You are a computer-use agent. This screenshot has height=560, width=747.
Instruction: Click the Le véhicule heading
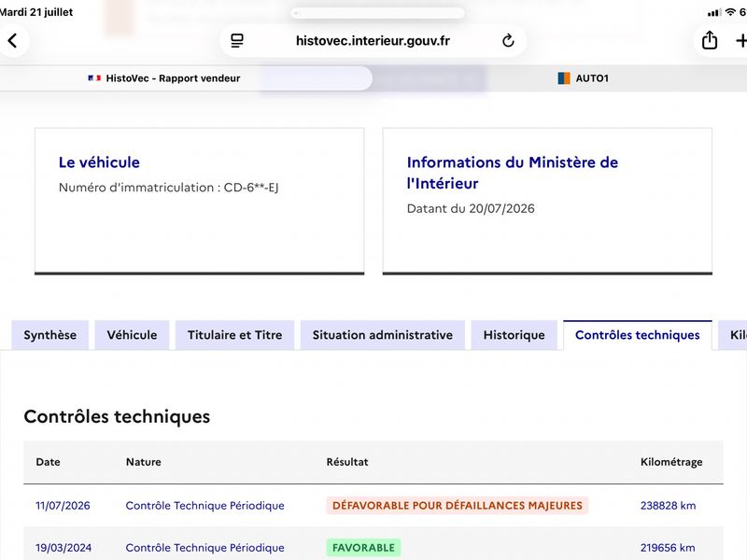pyautogui.click(x=99, y=162)
